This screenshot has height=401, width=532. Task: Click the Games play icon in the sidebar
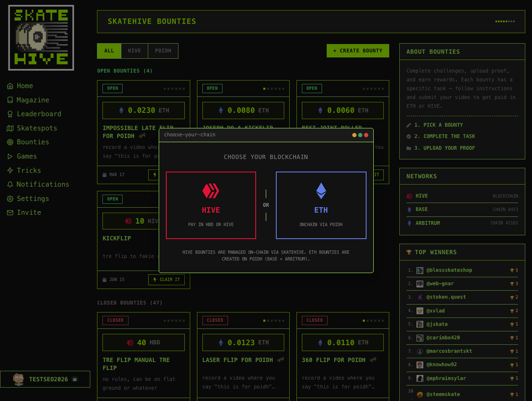click(x=10, y=156)
